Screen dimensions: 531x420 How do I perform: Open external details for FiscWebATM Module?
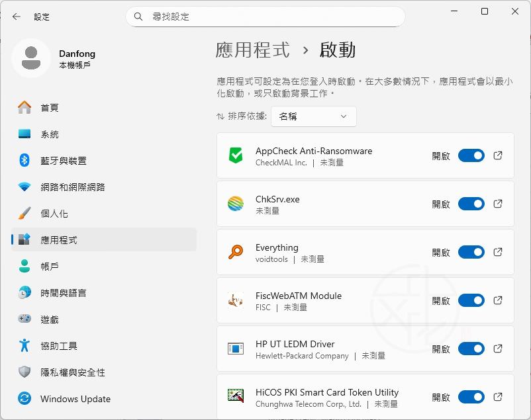pyautogui.click(x=497, y=300)
